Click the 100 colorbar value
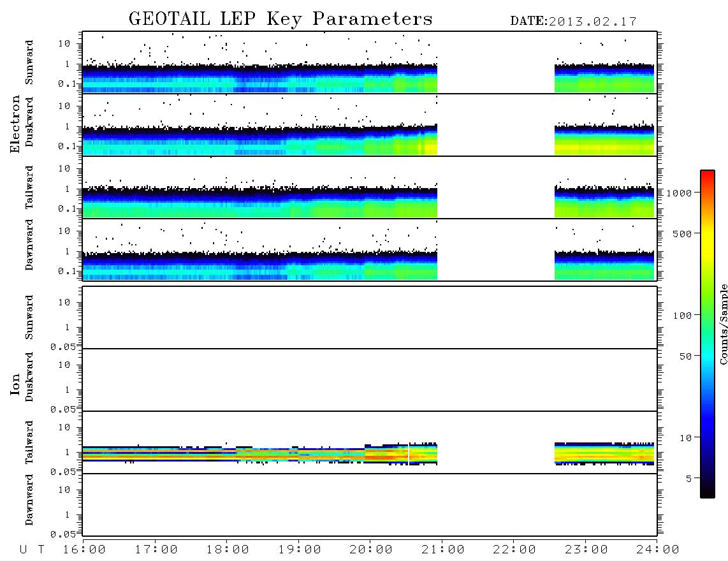The width and height of the screenshot is (728, 561). point(682,316)
